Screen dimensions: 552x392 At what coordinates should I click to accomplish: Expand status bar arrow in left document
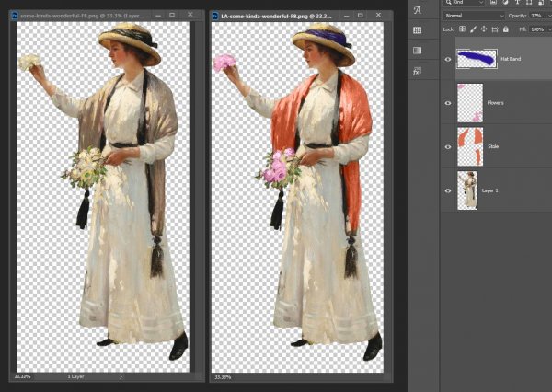[121, 377]
